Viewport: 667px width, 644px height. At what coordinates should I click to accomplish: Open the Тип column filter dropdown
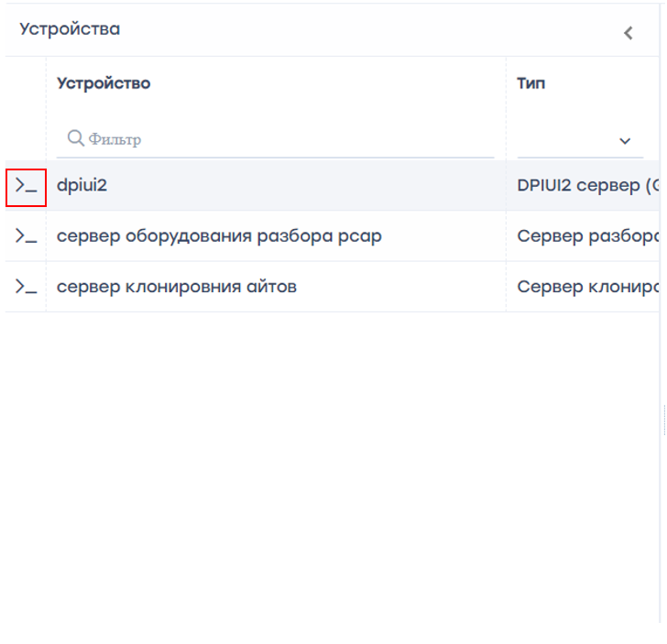point(625,141)
